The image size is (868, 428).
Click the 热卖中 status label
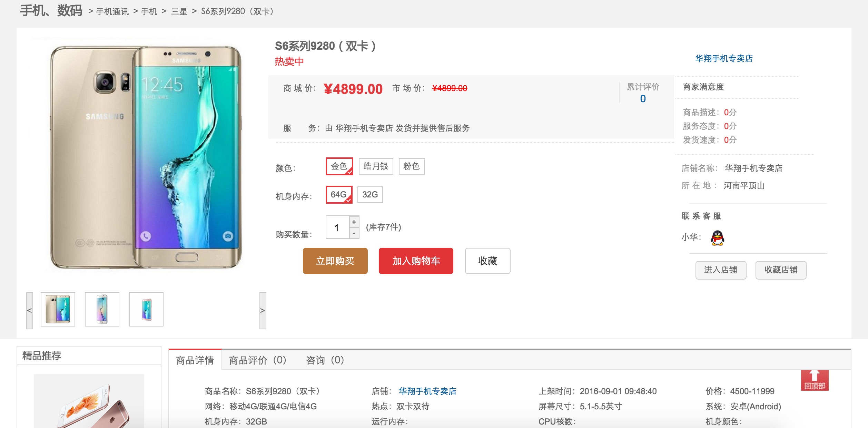tap(289, 61)
